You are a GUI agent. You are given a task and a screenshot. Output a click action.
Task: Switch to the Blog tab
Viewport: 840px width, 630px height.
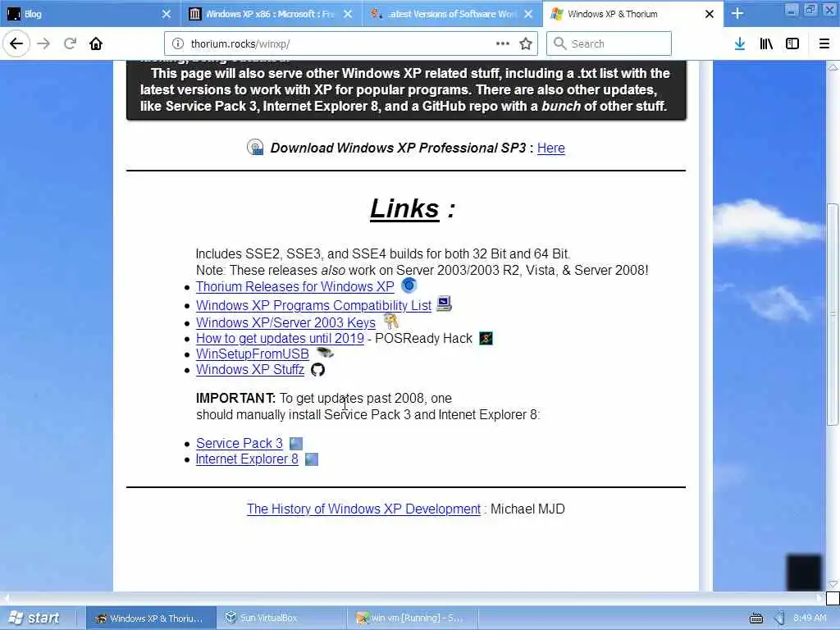[90, 13]
